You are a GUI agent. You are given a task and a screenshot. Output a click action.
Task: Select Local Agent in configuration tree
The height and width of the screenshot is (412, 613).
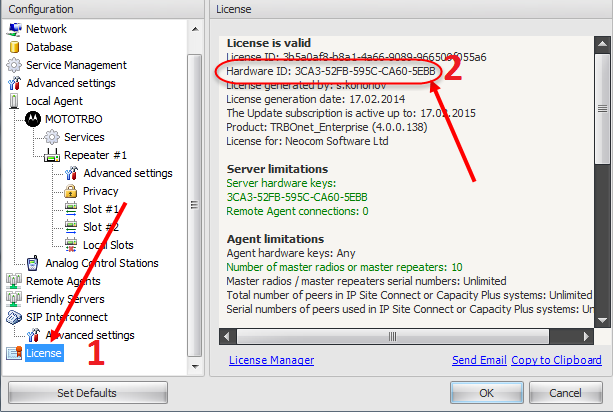(x=54, y=101)
